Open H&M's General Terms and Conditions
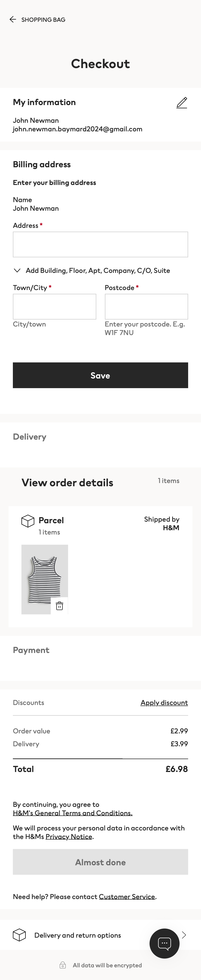The image size is (201, 980). pos(73,813)
